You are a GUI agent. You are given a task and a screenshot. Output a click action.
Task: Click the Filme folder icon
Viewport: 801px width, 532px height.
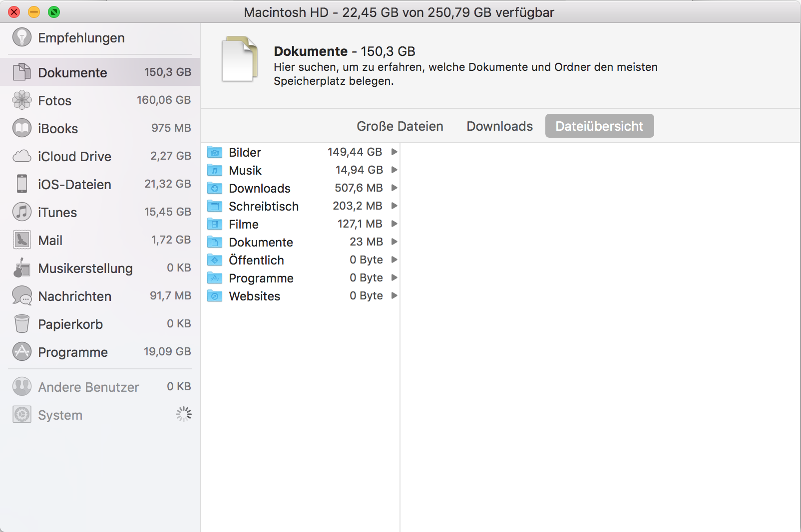[215, 224]
